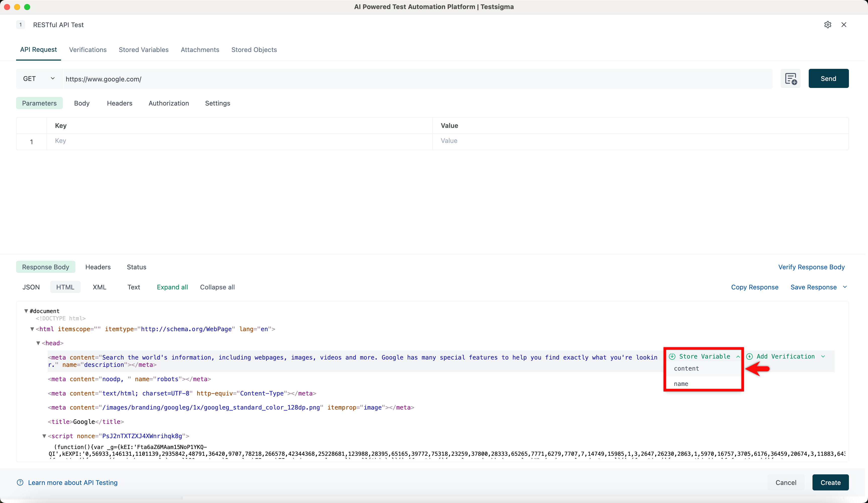Click the add-request-to-notes icon beside Send
Viewport: 868px width, 503px height.
pyautogui.click(x=790, y=79)
